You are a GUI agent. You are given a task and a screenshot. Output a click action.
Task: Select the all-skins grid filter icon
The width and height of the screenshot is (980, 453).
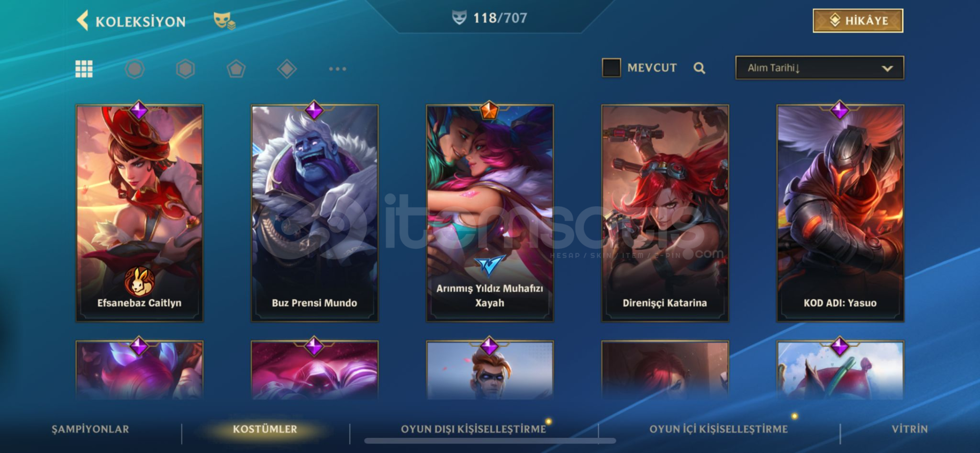coord(84,68)
